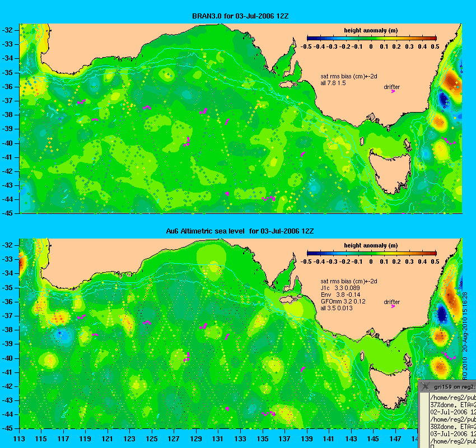This screenshot has width=476, height=448.
Task: Click latitude label '-40' in BRAN3.0 panel
Action: tap(7, 143)
